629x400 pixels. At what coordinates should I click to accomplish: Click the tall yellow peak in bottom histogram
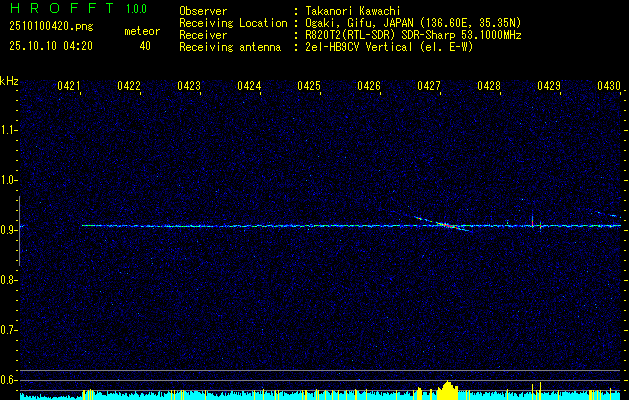[448, 387]
